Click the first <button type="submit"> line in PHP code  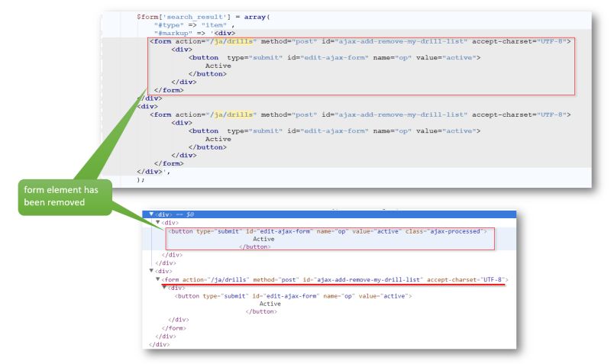(x=335, y=58)
